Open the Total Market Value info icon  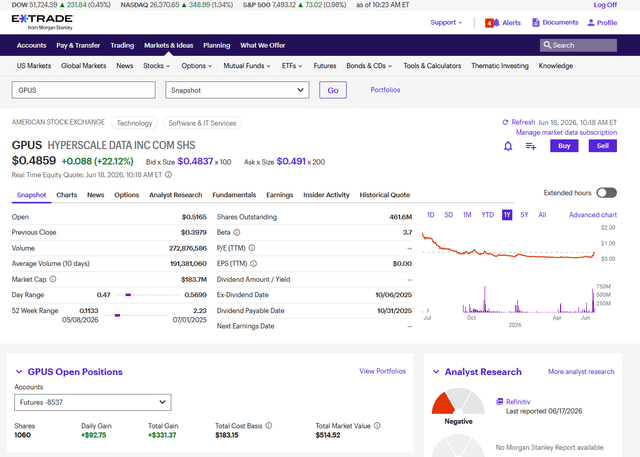coord(377,426)
